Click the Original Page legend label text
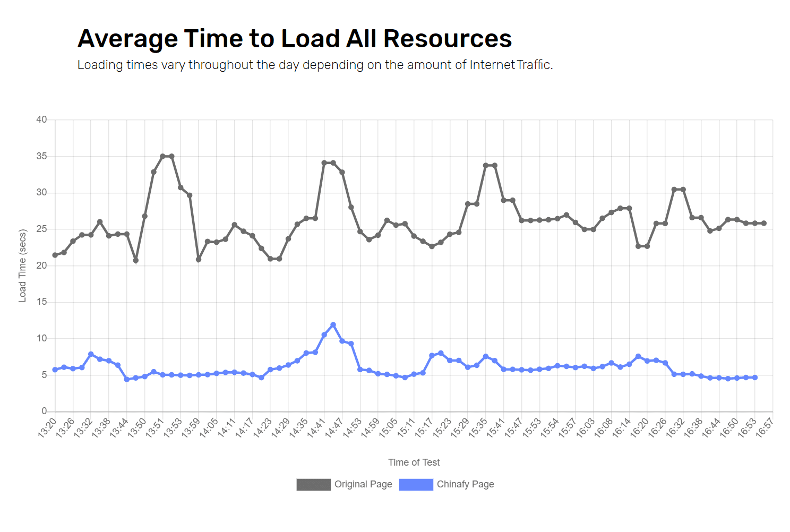Viewport: 790px width, 532px height. pyautogui.click(x=363, y=484)
